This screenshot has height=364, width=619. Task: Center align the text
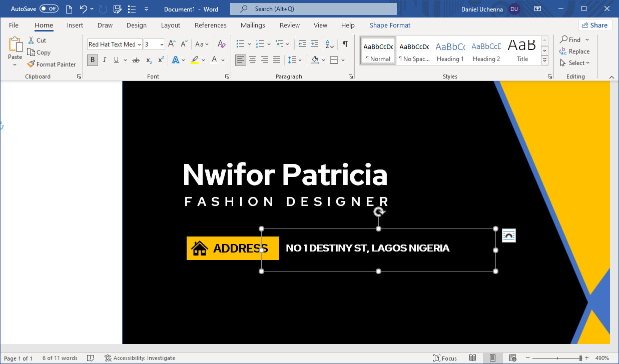coord(253,60)
